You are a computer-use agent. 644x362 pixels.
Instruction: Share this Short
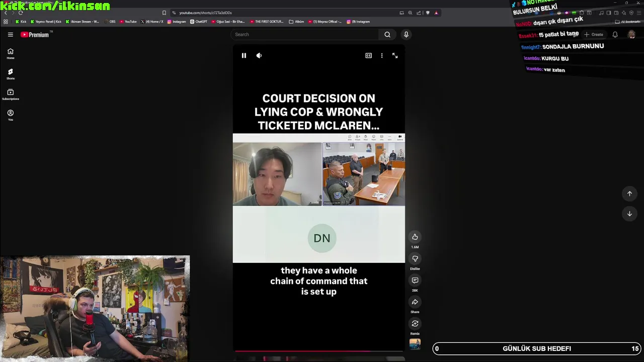pyautogui.click(x=415, y=302)
